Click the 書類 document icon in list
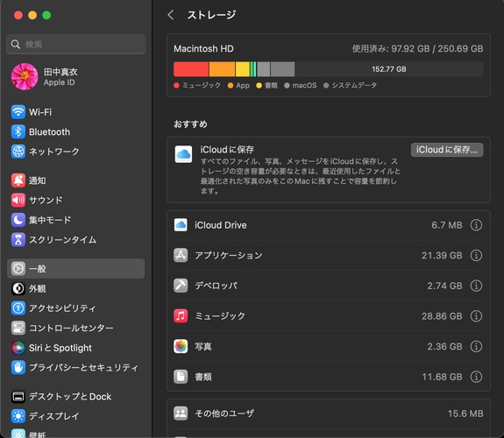This screenshot has width=504, height=438. (181, 377)
